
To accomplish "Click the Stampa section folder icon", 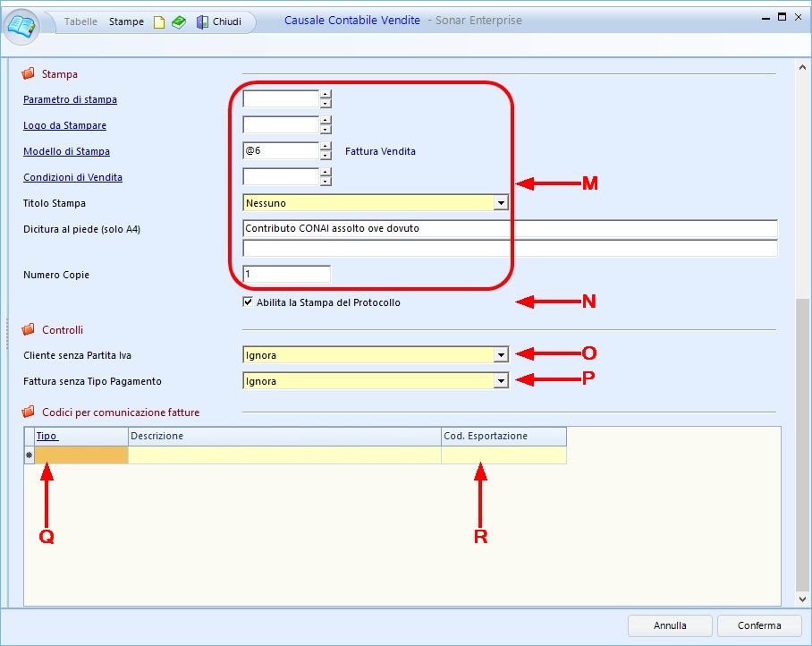I will (x=28, y=73).
